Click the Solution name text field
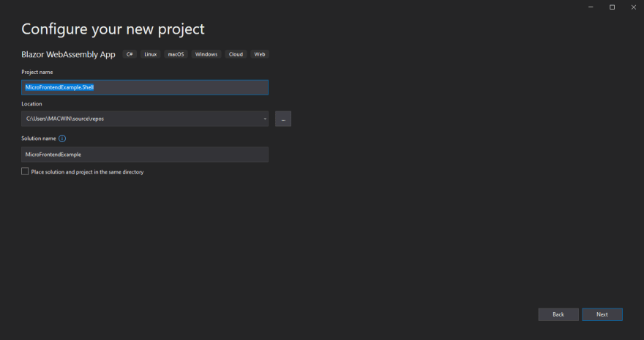 tap(145, 155)
